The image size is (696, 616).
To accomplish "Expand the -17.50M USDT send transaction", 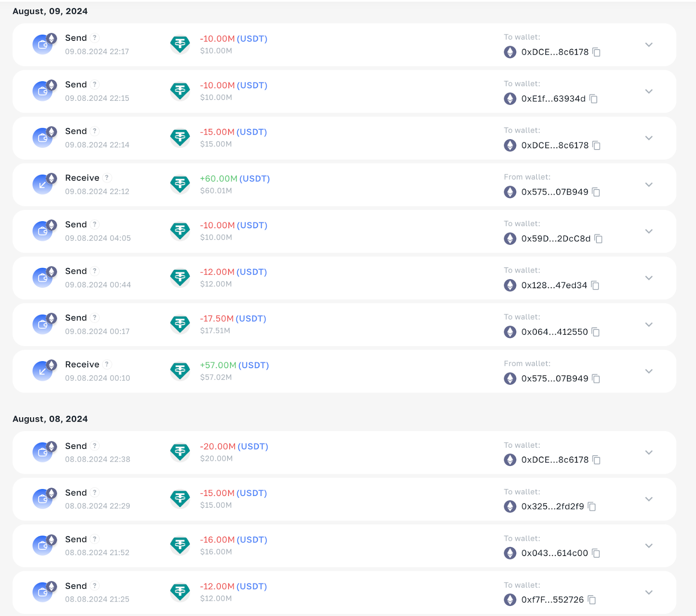I will click(x=649, y=325).
